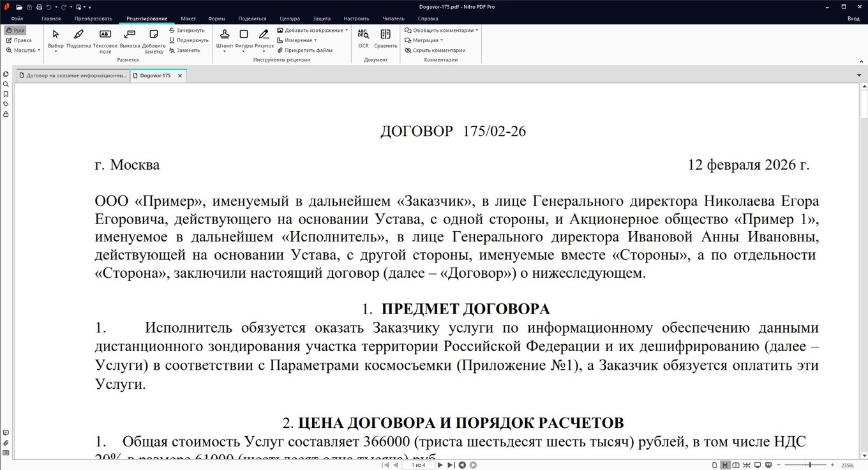This screenshot has width=868, height=470.
Task: Choose the Заменить replace text tool
Action: [x=184, y=50]
